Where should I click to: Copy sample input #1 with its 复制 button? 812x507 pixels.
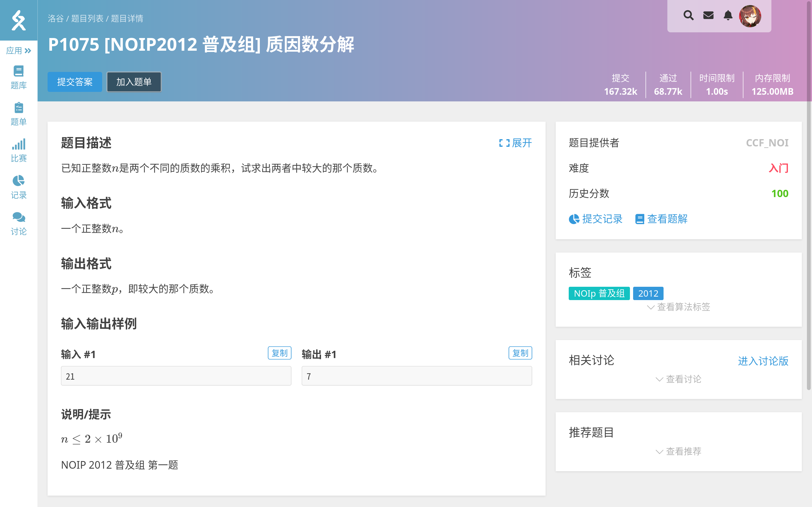pos(279,353)
